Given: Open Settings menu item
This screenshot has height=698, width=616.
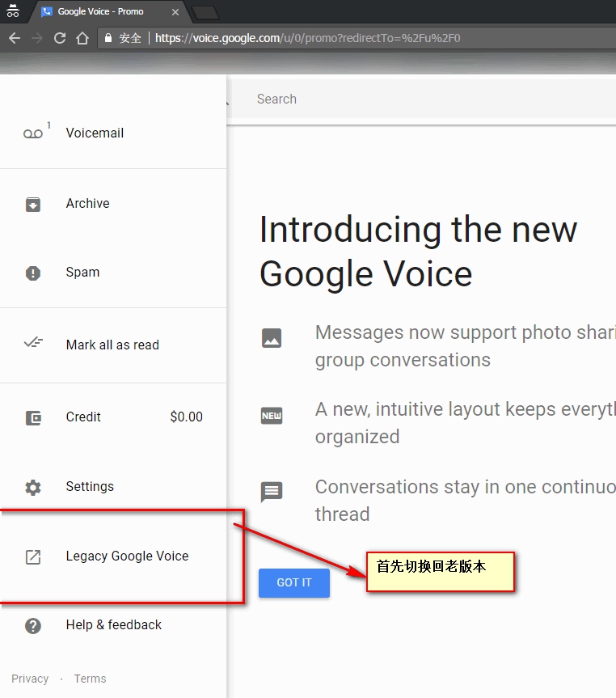Looking at the screenshot, I should [113, 487].
